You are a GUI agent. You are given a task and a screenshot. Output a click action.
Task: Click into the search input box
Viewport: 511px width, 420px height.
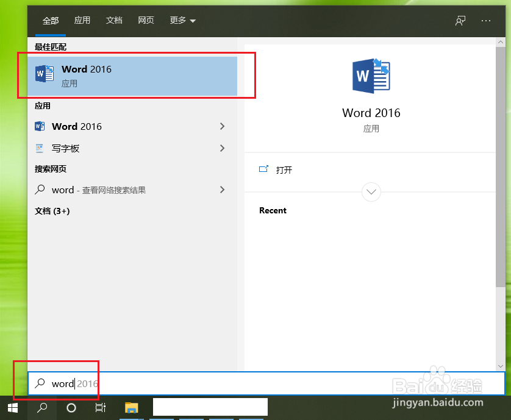click(266, 383)
